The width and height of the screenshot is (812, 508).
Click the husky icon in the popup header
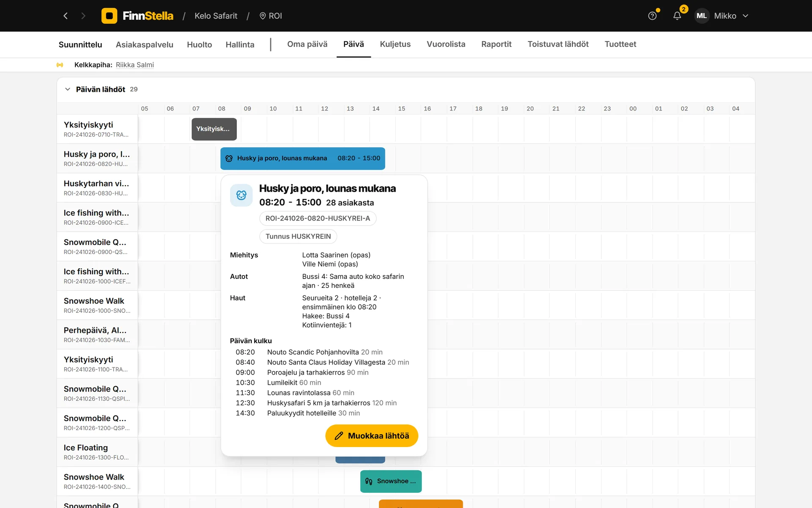pos(241,195)
